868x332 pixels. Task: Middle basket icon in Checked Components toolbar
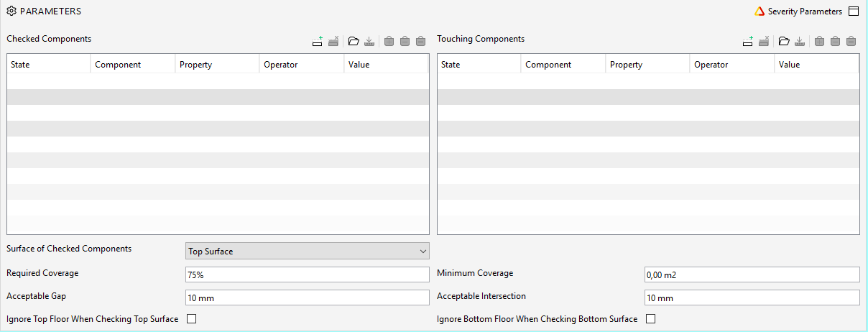tap(405, 41)
